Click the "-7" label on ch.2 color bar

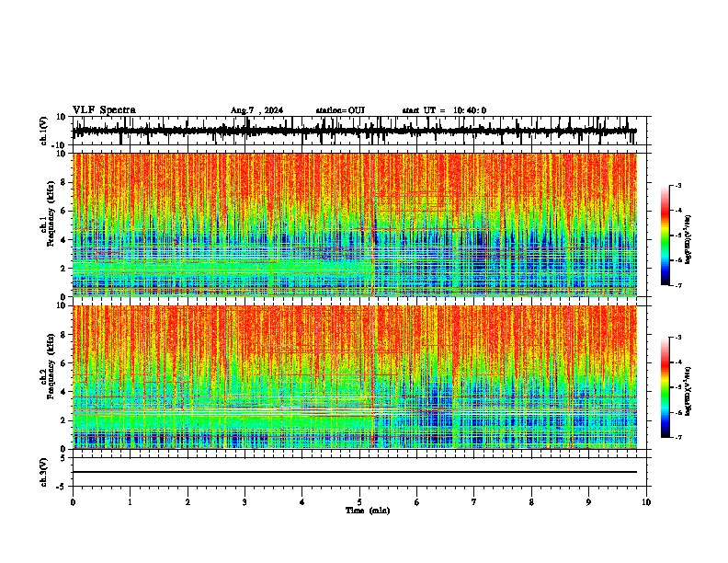tap(678, 438)
